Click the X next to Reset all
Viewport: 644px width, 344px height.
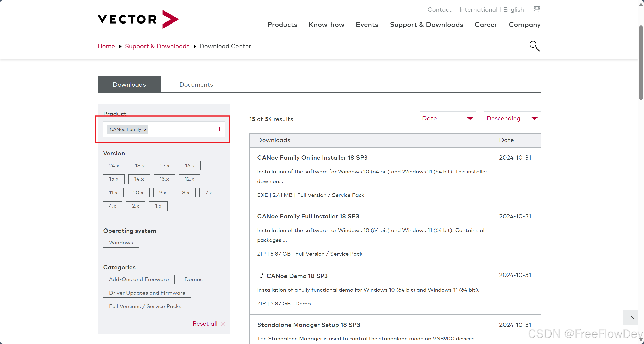point(223,324)
